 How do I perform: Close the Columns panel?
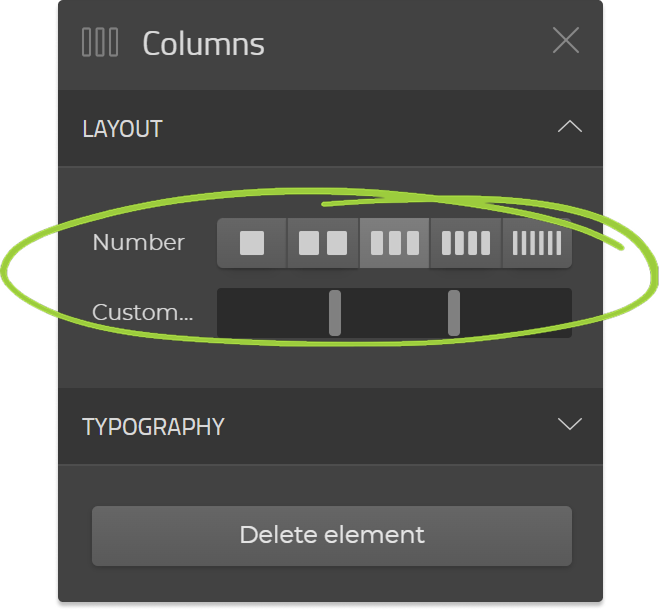566,41
